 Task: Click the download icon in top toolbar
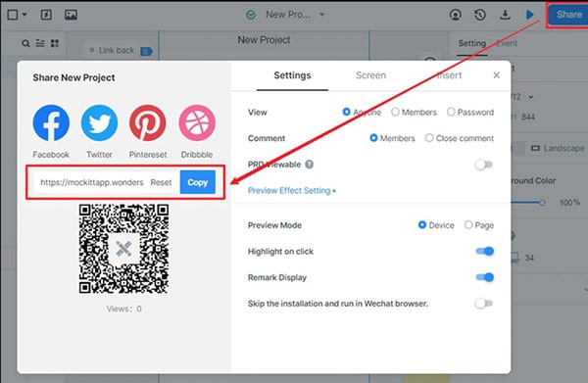pyautogui.click(x=505, y=15)
